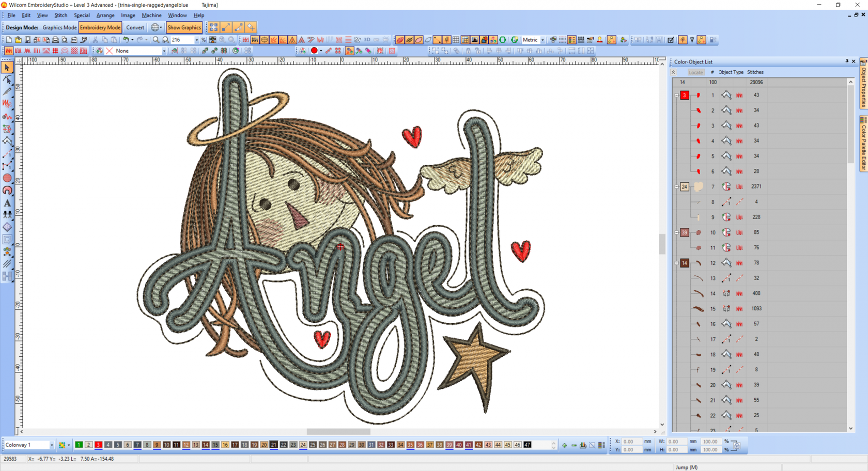Toggle Show Graphics button

click(184, 27)
